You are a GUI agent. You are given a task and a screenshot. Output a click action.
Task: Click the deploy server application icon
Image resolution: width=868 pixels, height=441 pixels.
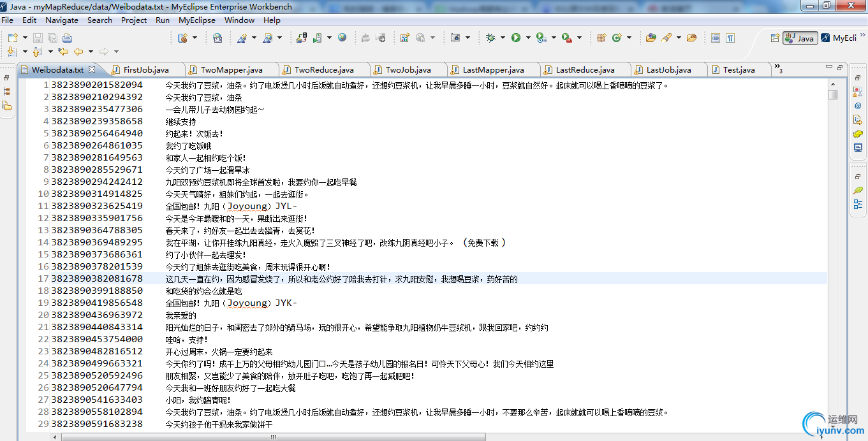[302, 38]
